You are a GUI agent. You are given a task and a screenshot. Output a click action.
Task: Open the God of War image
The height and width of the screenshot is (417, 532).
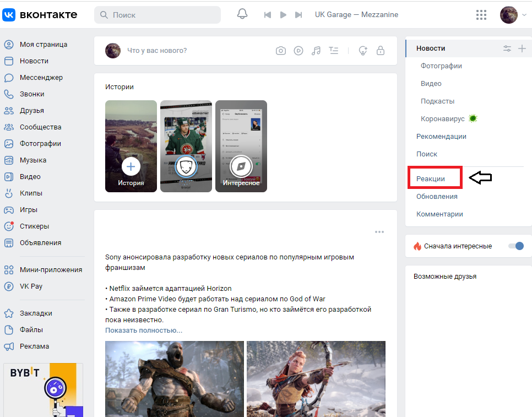175,379
